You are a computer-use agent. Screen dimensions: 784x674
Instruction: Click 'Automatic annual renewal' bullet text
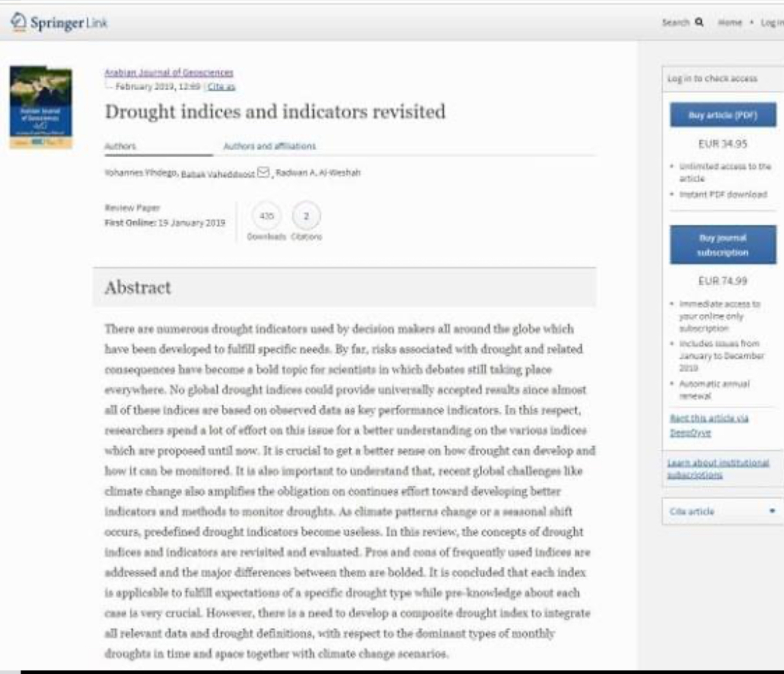click(x=714, y=390)
